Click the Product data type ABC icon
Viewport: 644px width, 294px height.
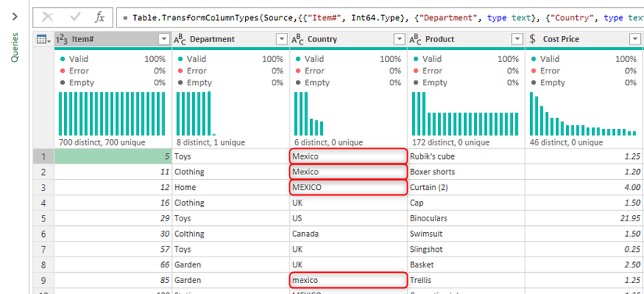[415, 39]
